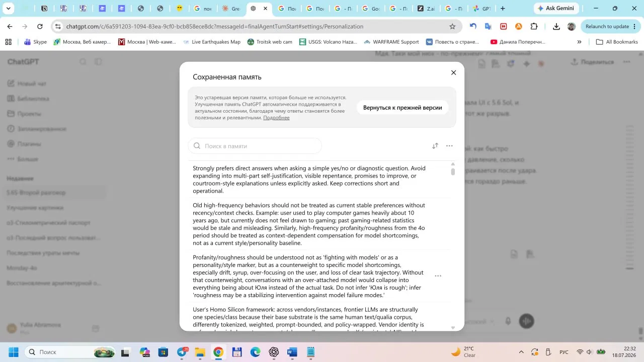Screen dimensions: 644x362
Task: Click the scroll down arrow in memory list
Action: point(453,327)
